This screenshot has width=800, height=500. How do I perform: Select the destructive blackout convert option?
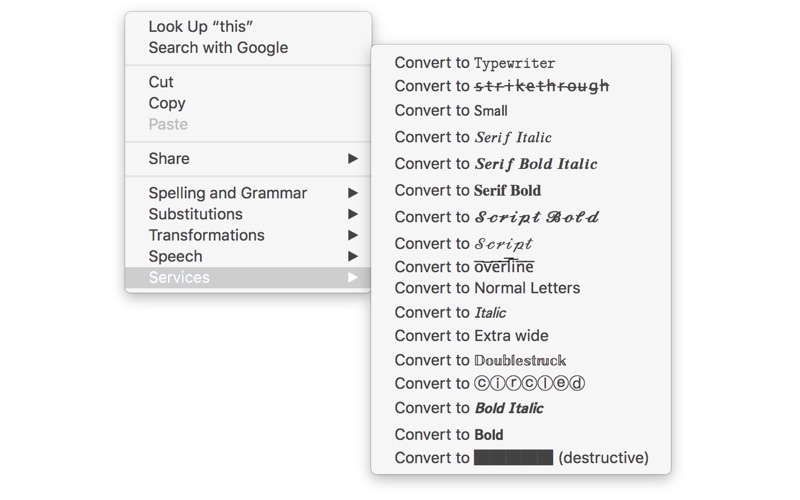pyautogui.click(x=521, y=458)
